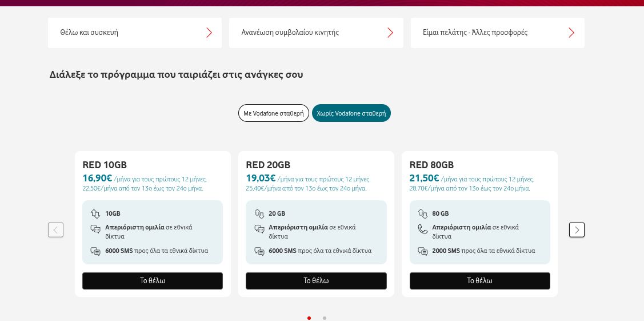Image resolution: width=644 pixels, height=321 pixels.
Task: Click the 28,70€/μήνα follow-up price text
Action: pyautogui.click(x=470, y=189)
